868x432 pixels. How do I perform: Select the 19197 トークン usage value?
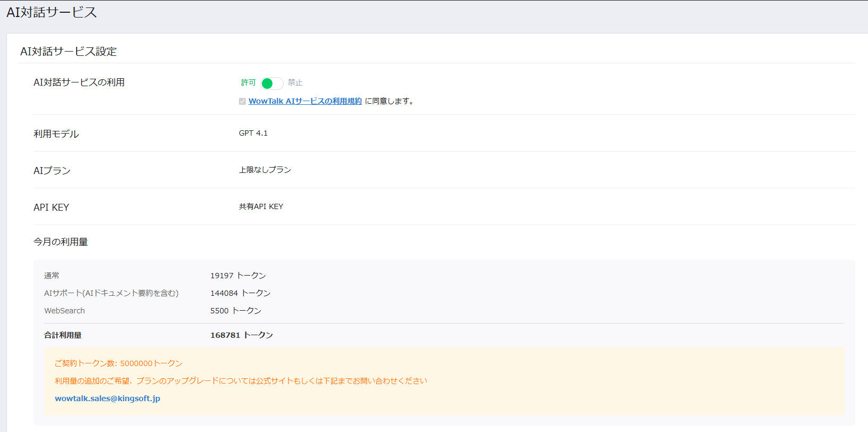pos(238,276)
